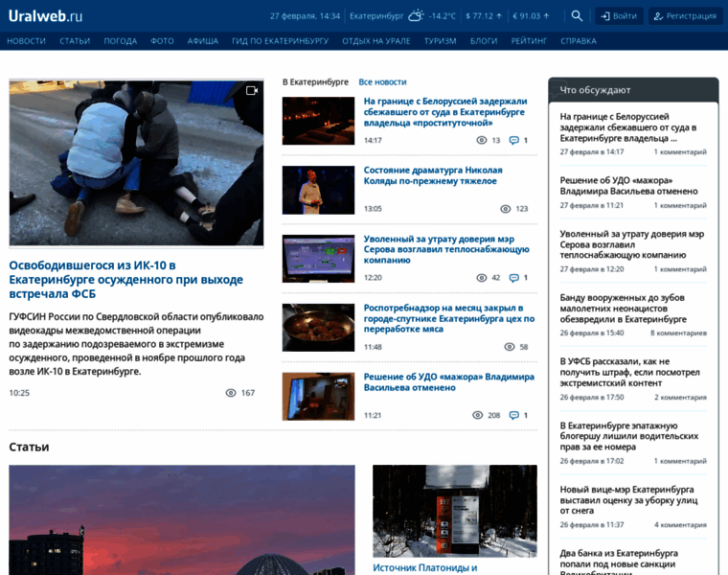
Task: Go to the Погода menu section
Action: coord(121,41)
